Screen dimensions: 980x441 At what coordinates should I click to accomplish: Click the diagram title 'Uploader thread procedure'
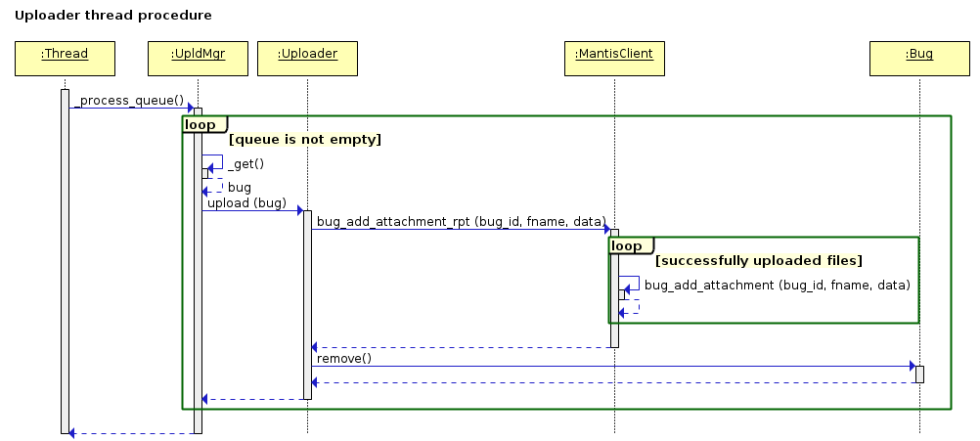(x=113, y=16)
